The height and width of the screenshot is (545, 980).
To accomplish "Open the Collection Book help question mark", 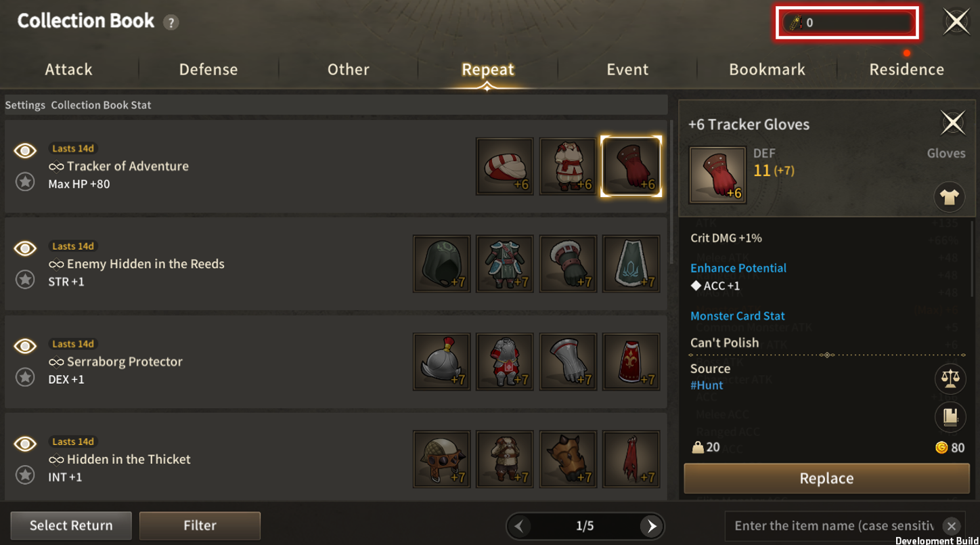I will point(171,22).
